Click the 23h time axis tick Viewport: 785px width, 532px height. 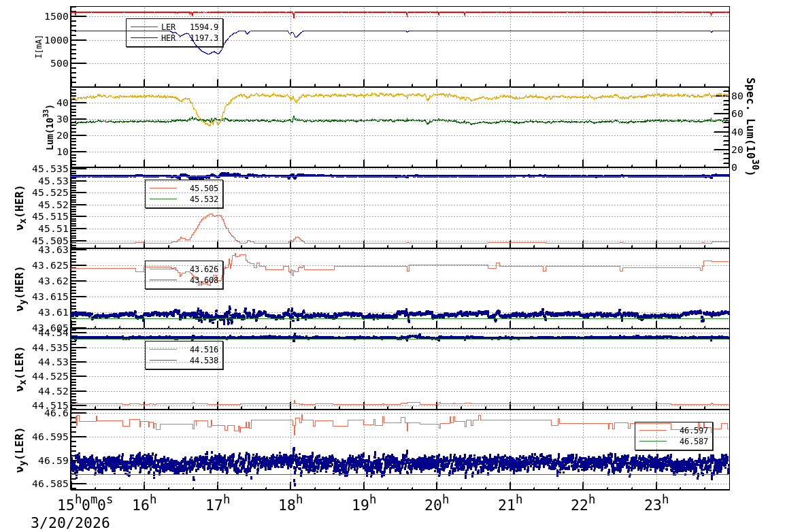coord(656,505)
